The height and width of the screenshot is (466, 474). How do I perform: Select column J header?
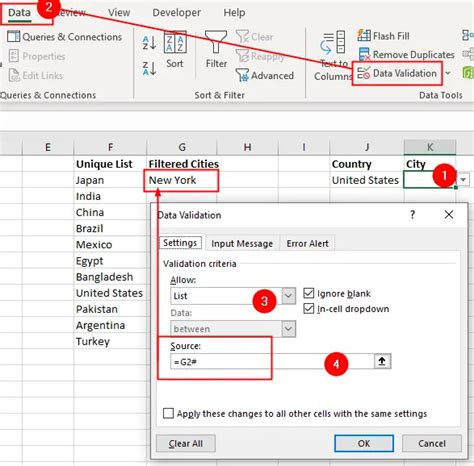[367, 147]
